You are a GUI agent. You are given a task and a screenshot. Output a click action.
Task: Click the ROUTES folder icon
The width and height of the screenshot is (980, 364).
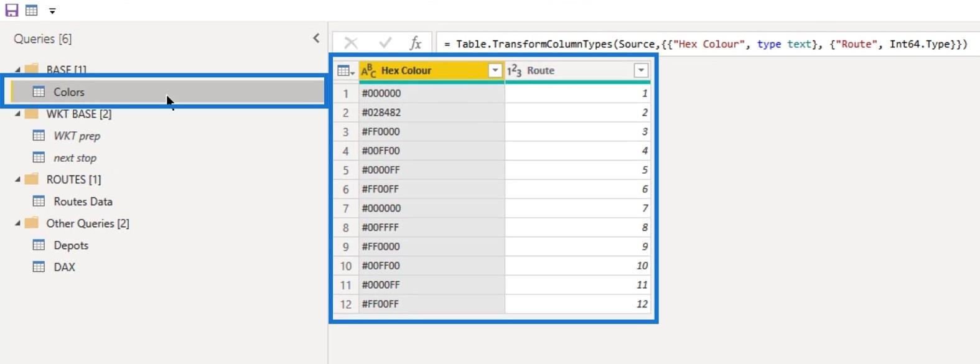[x=32, y=179]
